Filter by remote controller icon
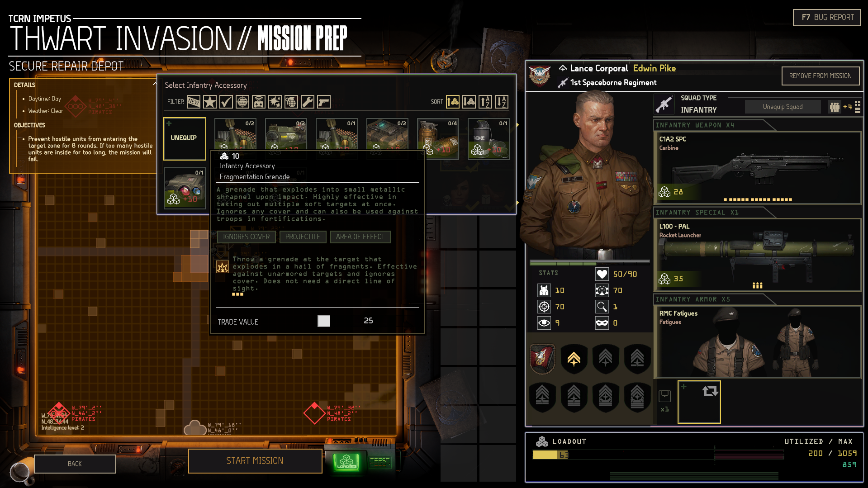 [x=259, y=102]
